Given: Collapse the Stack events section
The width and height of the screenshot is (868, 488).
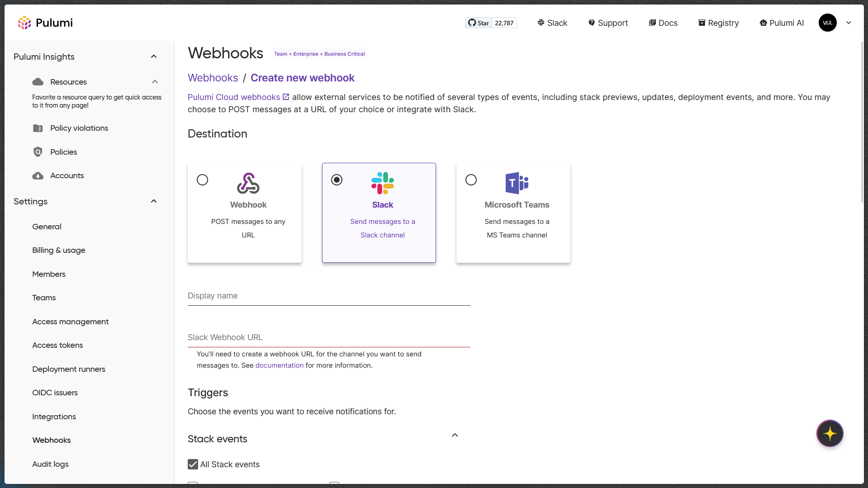Looking at the screenshot, I should [455, 436].
